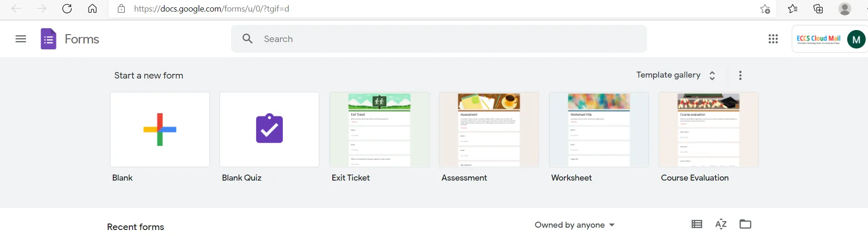This screenshot has width=868, height=236.
Task: Select the Course Evaluation template
Action: [708, 130]
